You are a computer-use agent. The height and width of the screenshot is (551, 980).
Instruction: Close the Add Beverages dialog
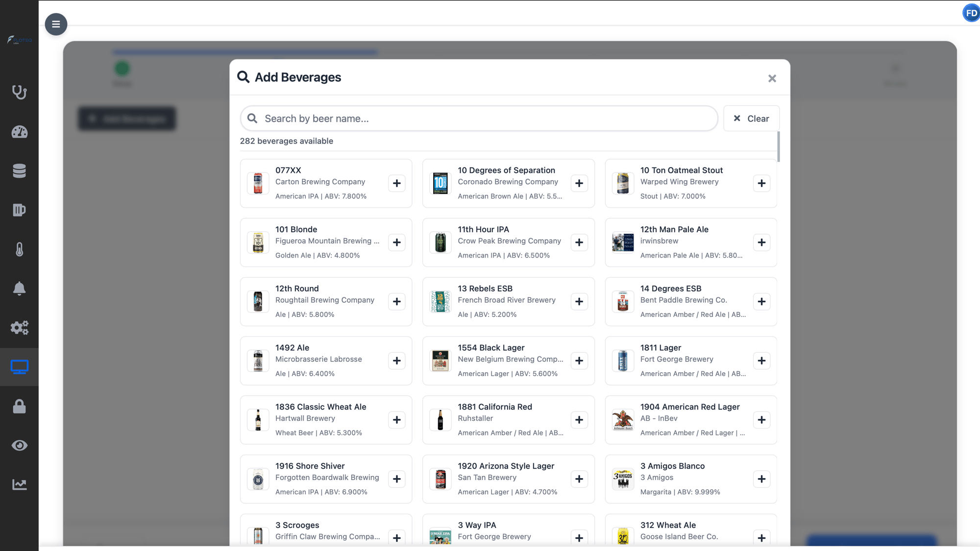[x=772, y=78]
